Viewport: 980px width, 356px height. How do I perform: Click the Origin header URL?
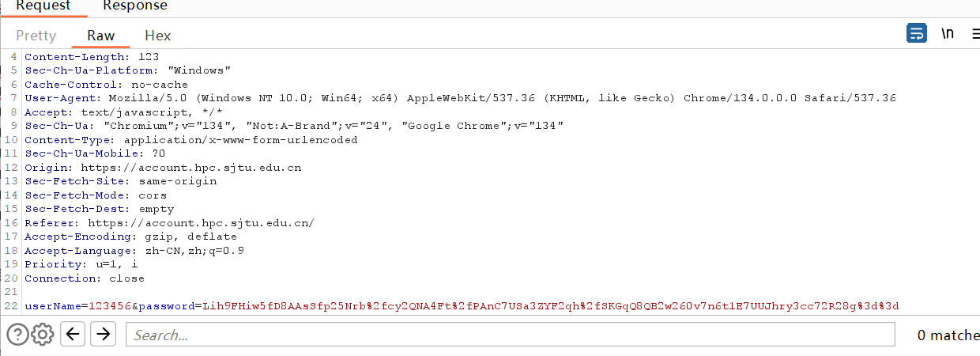191,168
